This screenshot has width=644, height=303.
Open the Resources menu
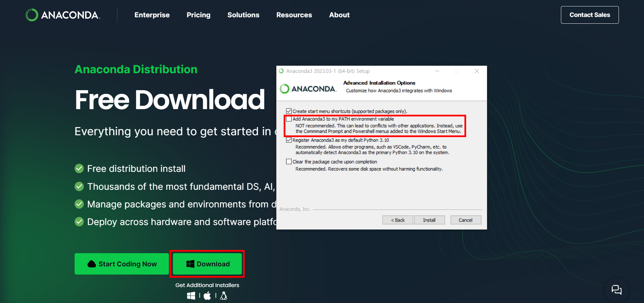click(294, 15)
